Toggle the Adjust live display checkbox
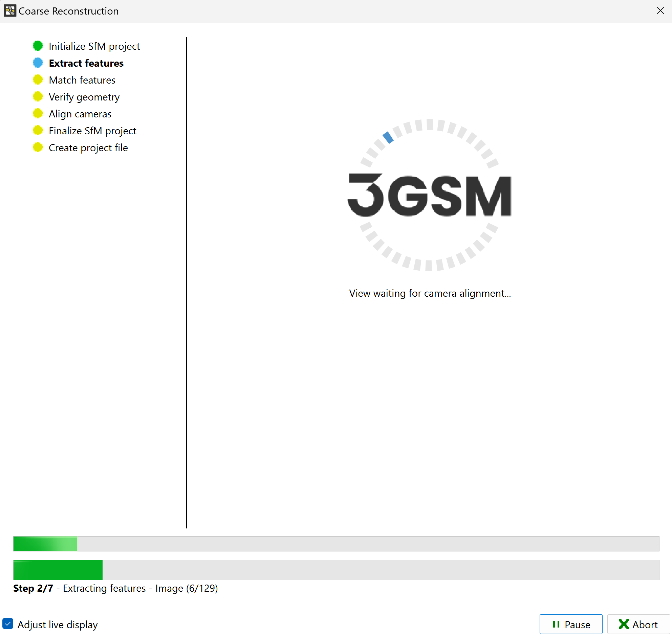The image size is (672, 636). point(8,624)
